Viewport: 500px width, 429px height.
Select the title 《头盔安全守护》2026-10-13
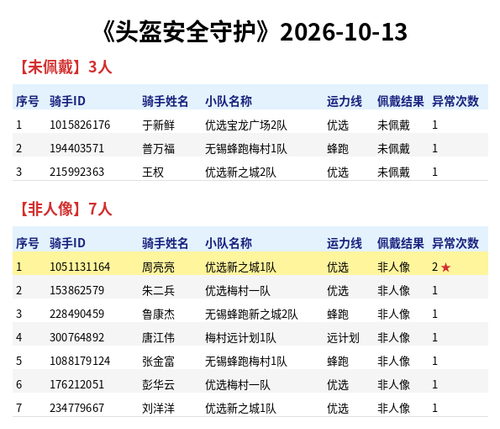pyautogui.click(x=255, y=32)
